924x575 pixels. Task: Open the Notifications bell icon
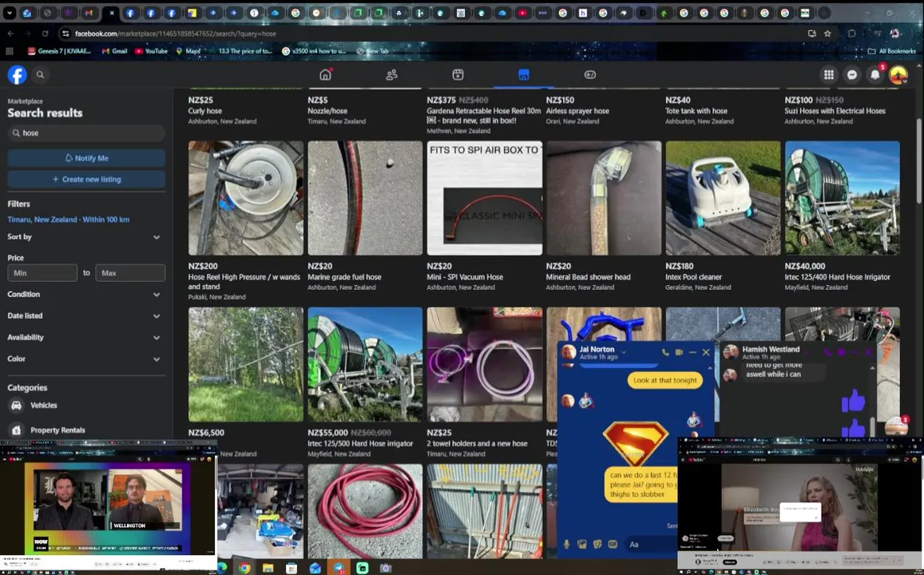coord(875,74)
